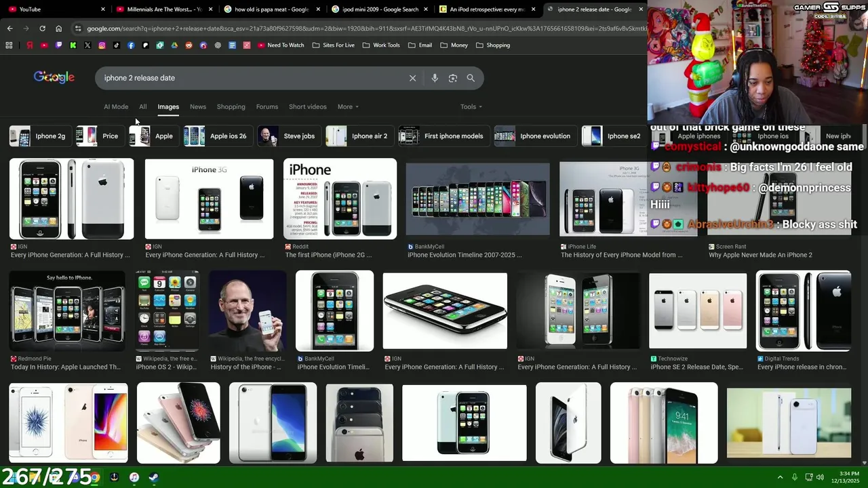Go to the browser home page

pos(58,28)
